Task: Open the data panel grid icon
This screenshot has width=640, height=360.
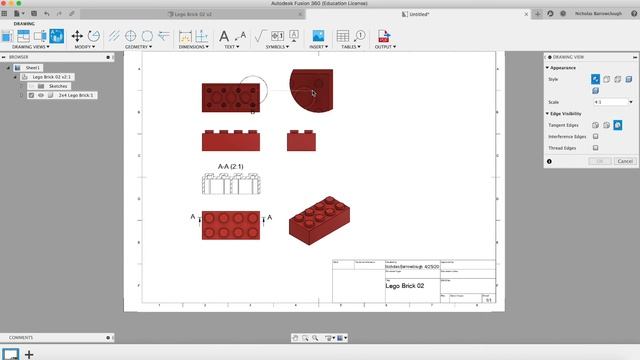Action: click(4, 13)
